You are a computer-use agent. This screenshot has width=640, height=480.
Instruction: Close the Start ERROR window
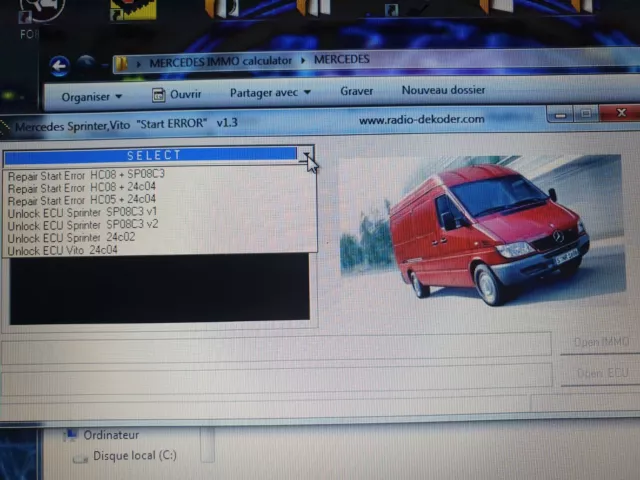[x=621, y=112]
